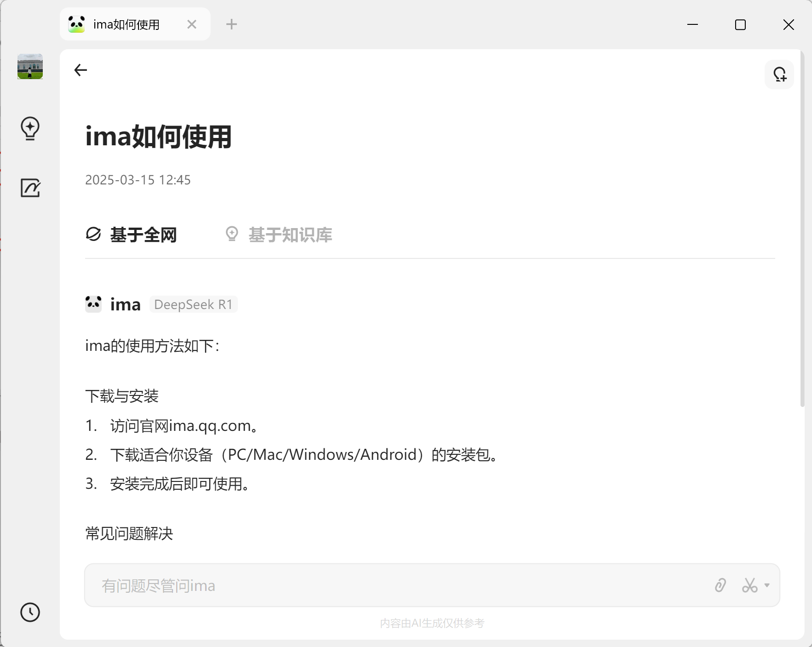Open the history clock icon

(29, 613)
